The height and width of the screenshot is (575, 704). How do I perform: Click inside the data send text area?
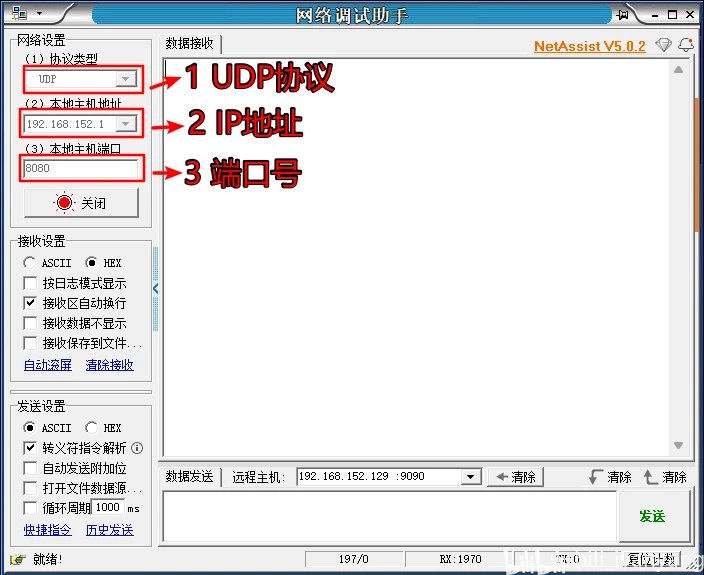[390, 516]
